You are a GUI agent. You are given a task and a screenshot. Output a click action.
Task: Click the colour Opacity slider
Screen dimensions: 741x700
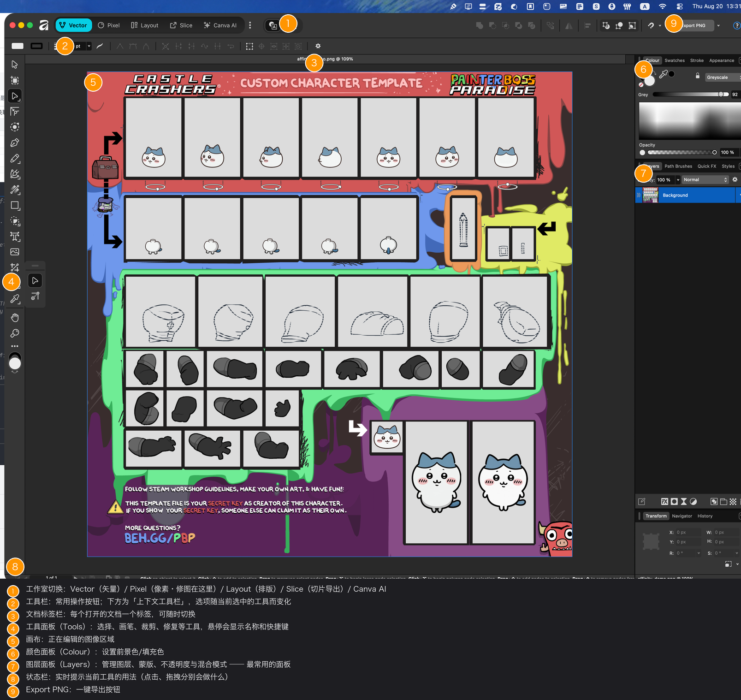(x=682, y=152)
